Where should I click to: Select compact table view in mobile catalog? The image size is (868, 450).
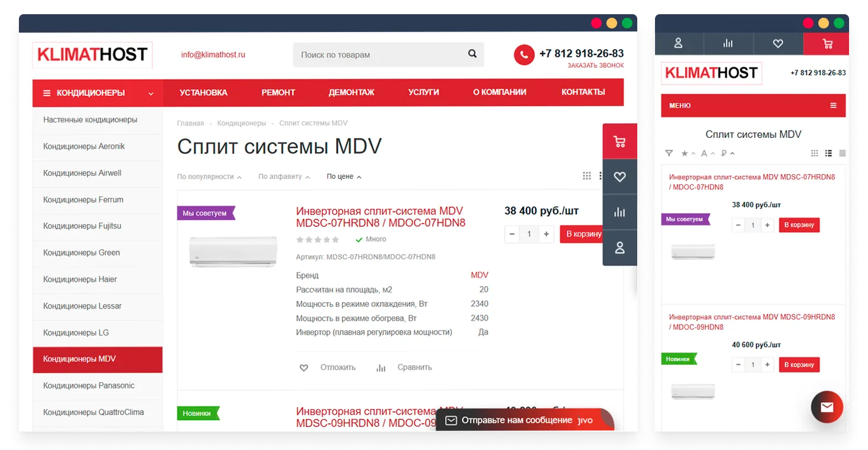(842, 153)
